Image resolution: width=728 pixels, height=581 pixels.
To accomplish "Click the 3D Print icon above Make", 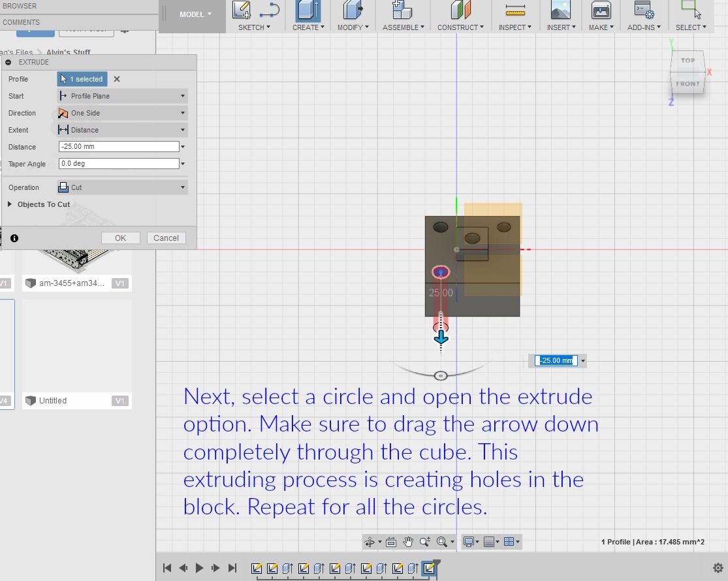I will (601, 10).
